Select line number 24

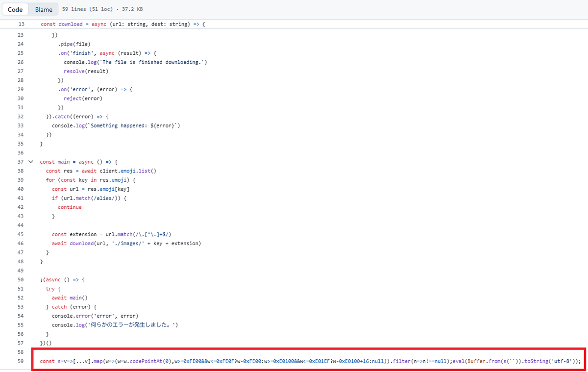pos(21,44)
